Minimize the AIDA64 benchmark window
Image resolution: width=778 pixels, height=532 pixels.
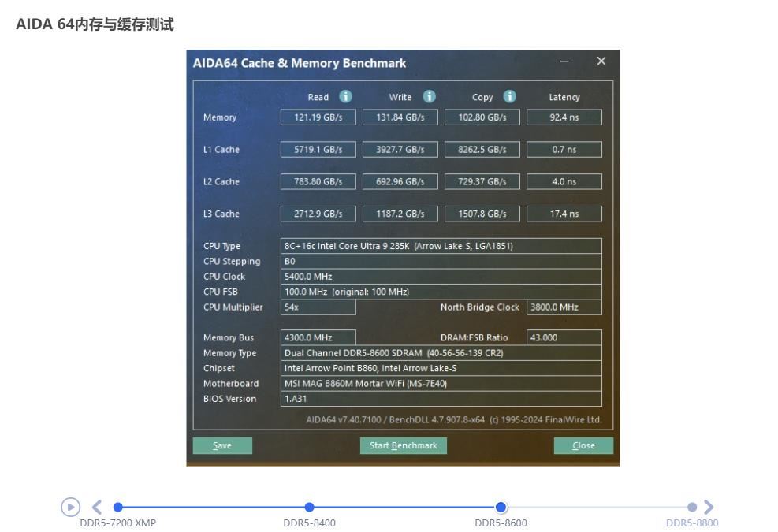click(564, 61)
